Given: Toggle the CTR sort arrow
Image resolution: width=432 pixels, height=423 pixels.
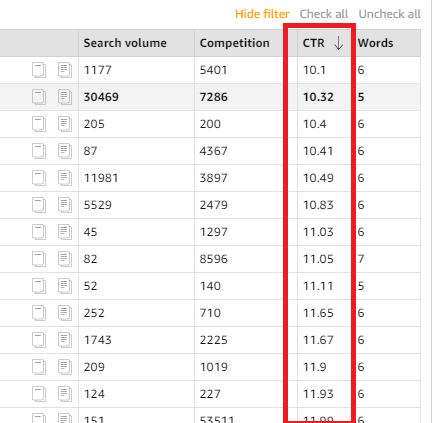Looking at the screenshot, I should click(x=338, y=43).
